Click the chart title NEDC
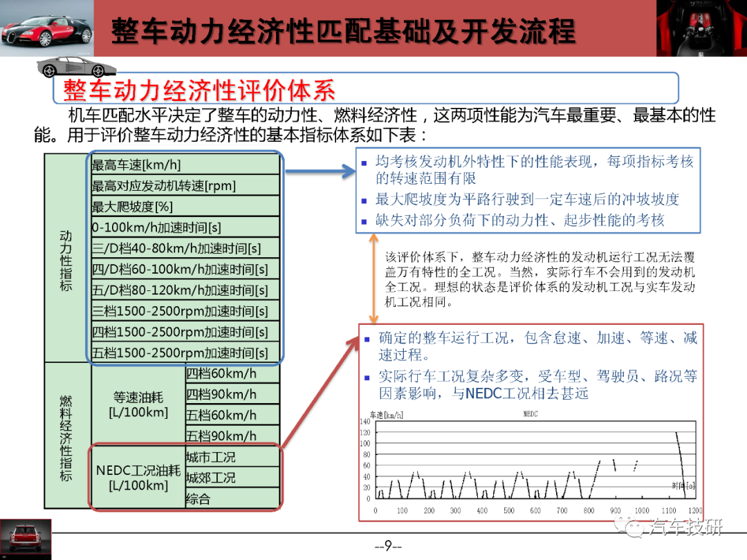Image resolution: width=747 pixels, height=560 pixels. pyautogui.click(x=531, y=414)
